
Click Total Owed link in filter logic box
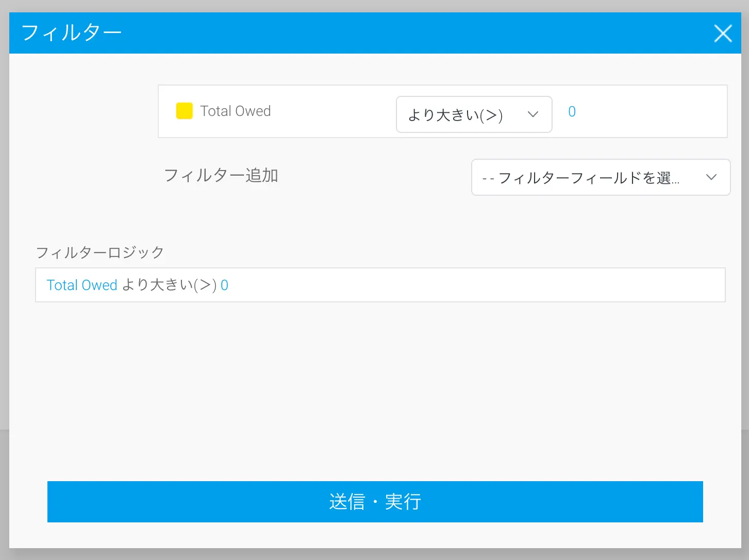click(x=82, y=285)
